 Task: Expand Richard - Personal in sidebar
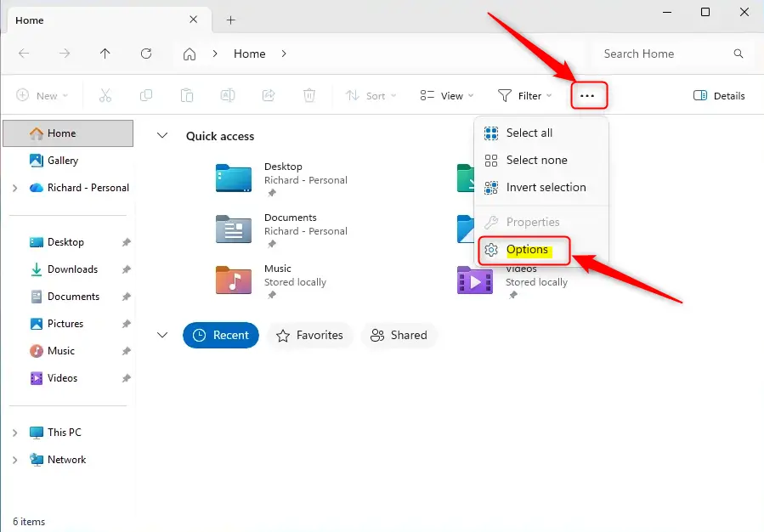[x=14, y=188]
